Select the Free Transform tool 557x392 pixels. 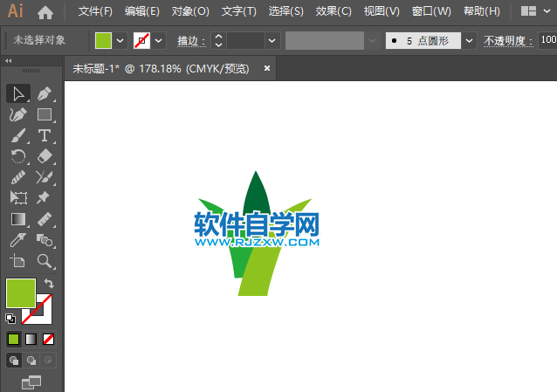pyautogui.click(x=18, y=197)
